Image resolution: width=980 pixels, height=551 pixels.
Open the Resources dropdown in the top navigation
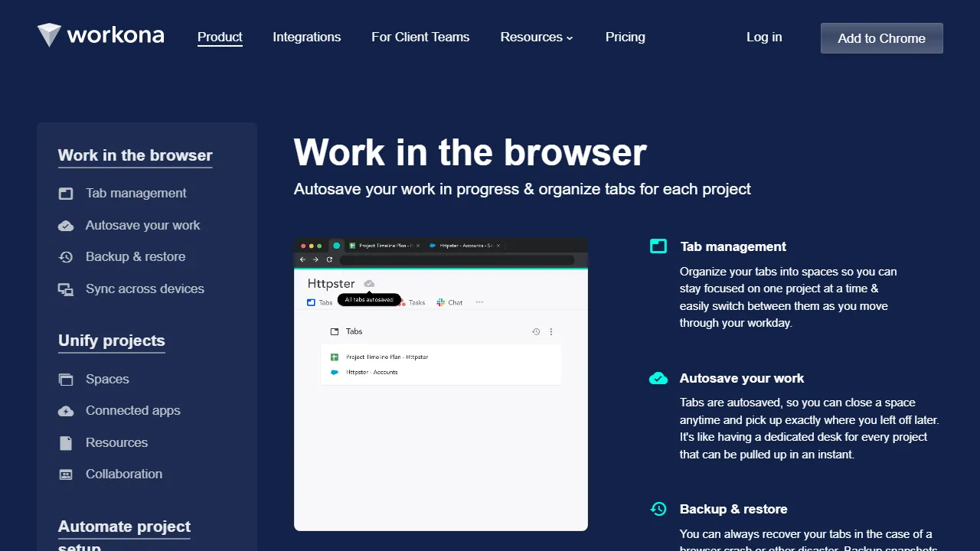(537, 37)
